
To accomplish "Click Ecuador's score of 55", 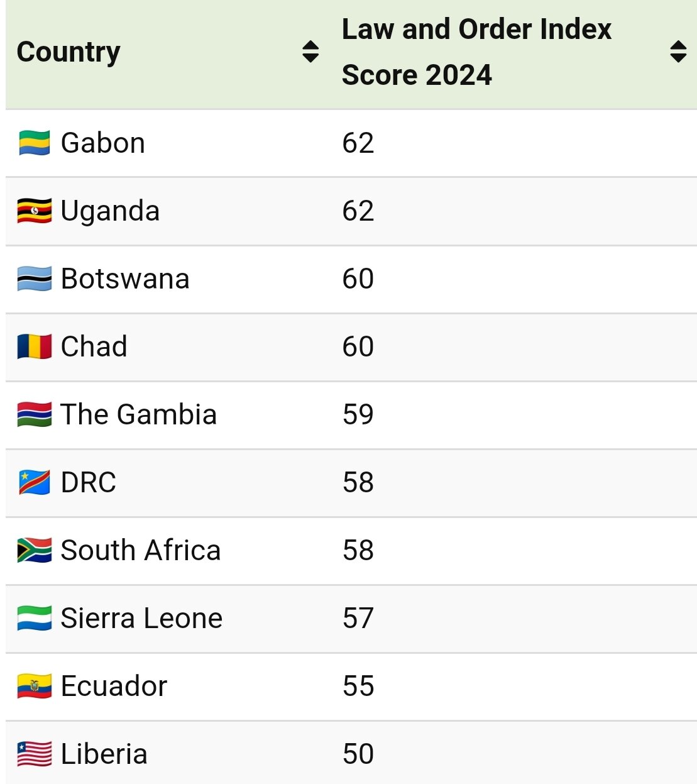I will pos(358,687).
